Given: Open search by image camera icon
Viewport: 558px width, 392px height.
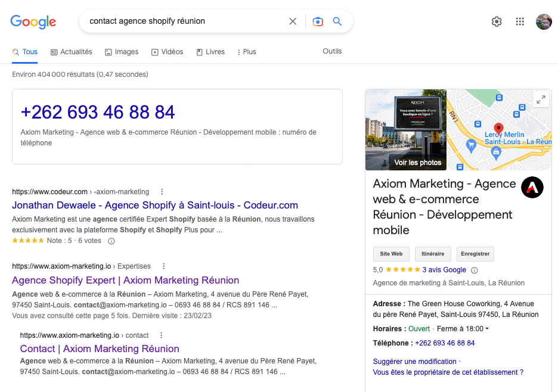Looking at the screenshot, I should click(x=318, y=21).
